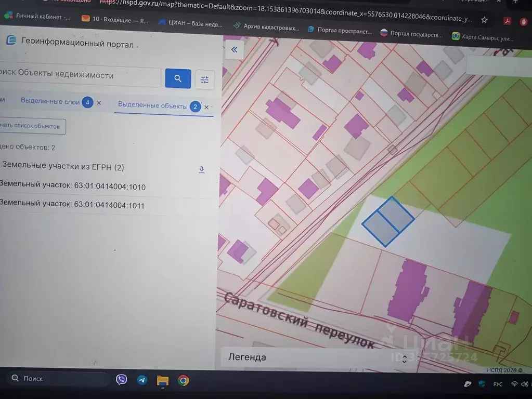Image resolution: width=532 pixels, height=399 pixels.
Task: Click the Chrome icon in the taskbar
Action: click(183, 380)
